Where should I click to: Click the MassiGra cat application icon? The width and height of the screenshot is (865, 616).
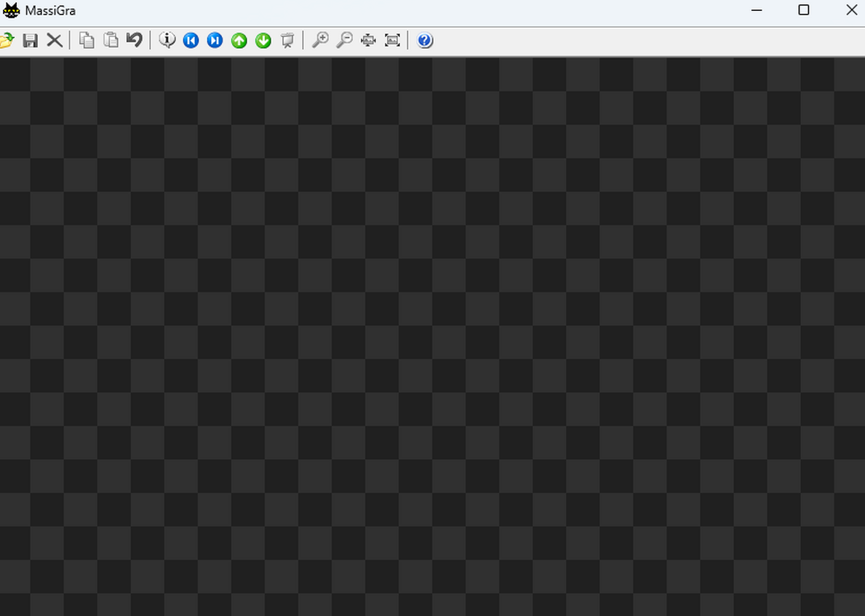[x=11, y=10]
